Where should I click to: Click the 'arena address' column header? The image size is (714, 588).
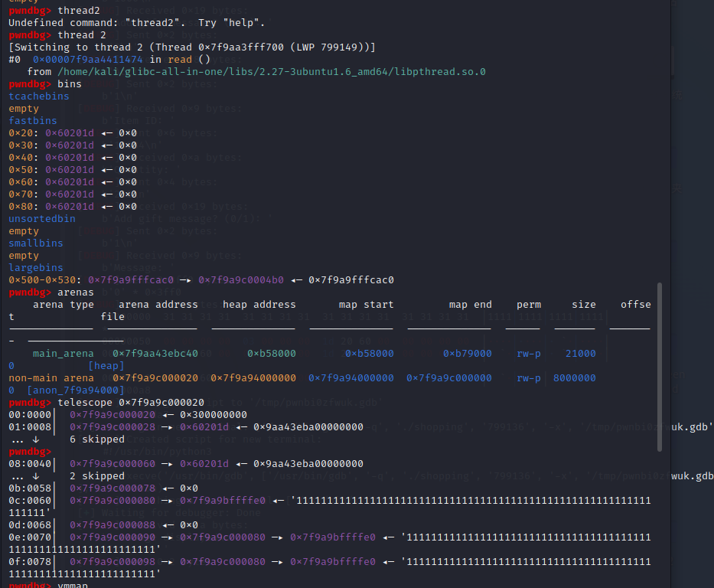pyautogui.click(x=158, y=305)
